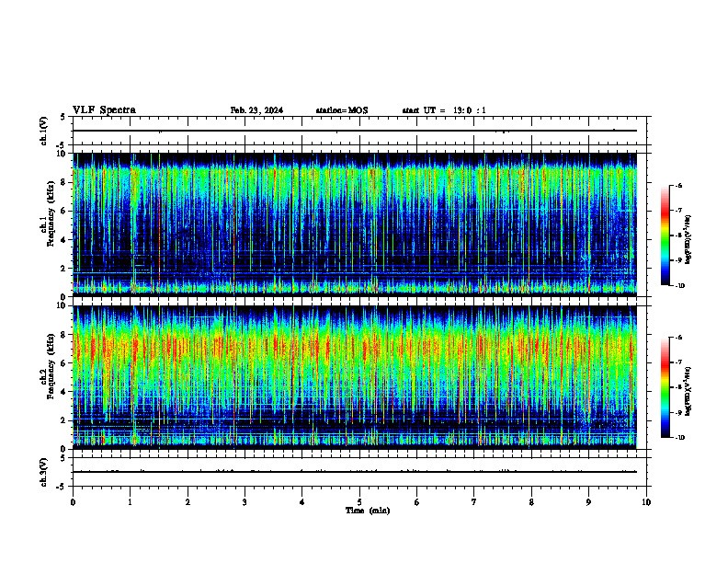Click time axis tick label "3"

245,502
